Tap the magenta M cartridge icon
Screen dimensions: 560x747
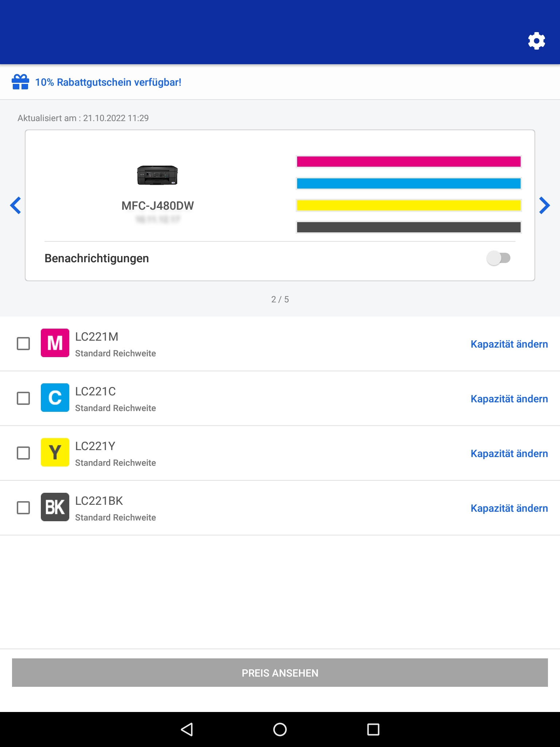click(x=55, y=343)
